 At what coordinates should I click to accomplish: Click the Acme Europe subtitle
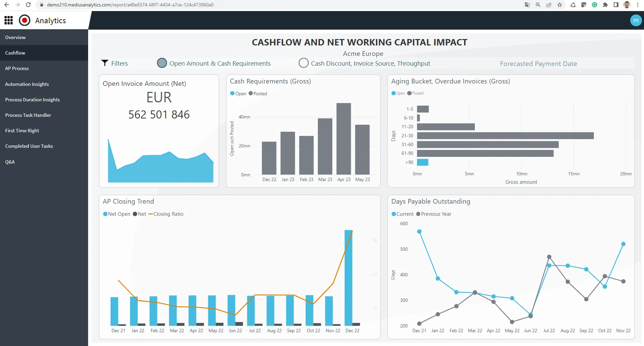[363, 54]
